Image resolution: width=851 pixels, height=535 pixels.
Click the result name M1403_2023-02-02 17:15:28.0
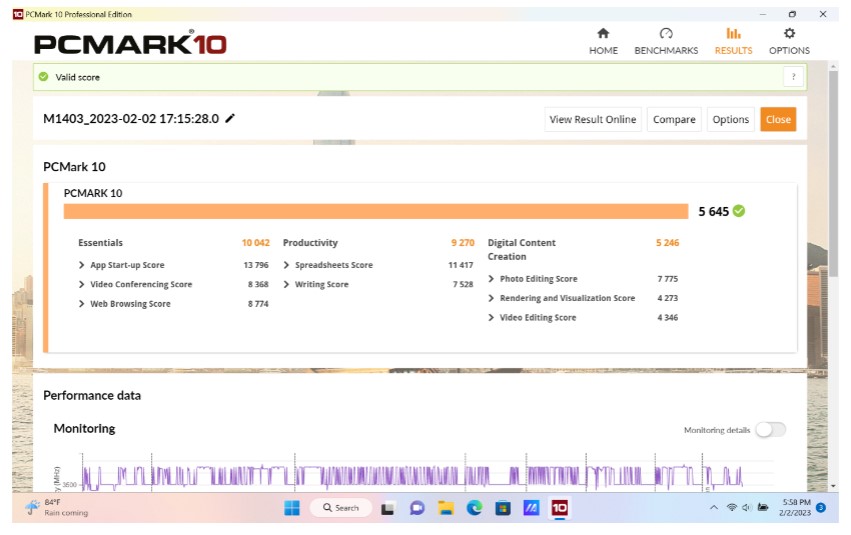[131, 119]
